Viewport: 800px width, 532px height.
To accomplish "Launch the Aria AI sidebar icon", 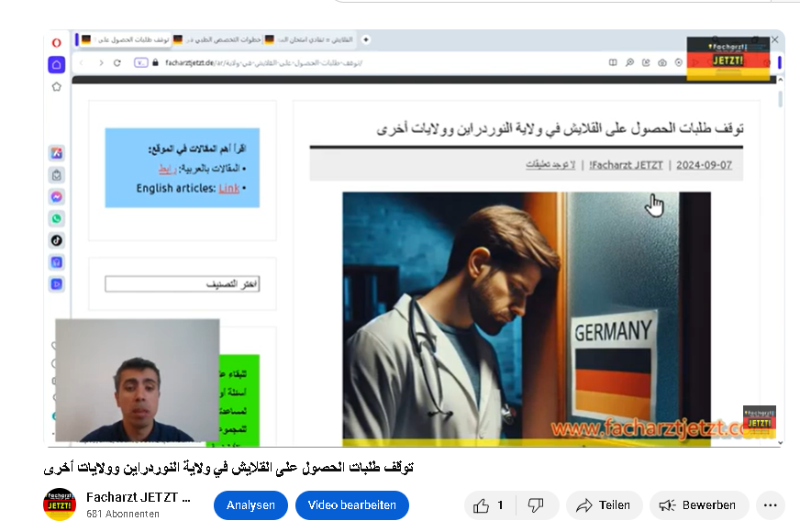I will coord(57,153).
